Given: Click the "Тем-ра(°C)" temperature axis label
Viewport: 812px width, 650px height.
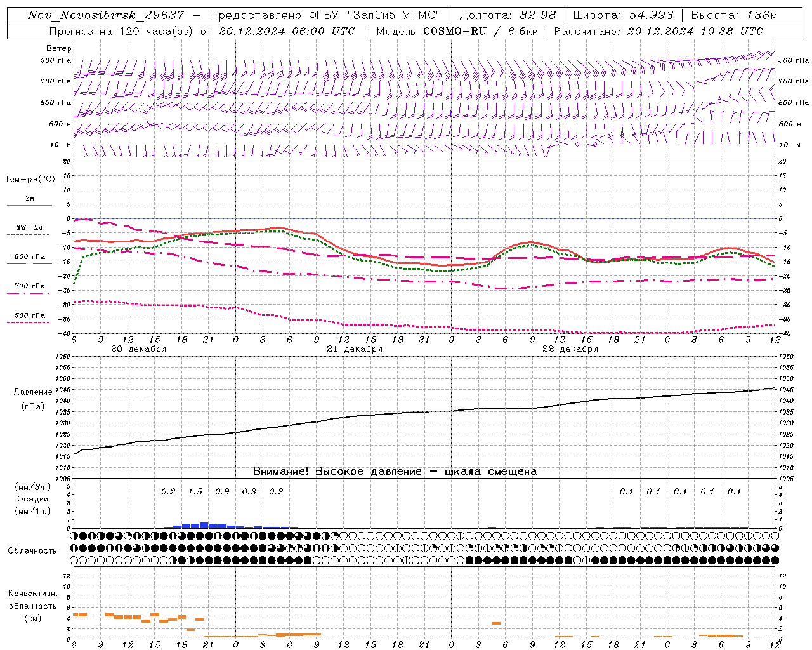Looking at the screenshot, I should (30, 179).
